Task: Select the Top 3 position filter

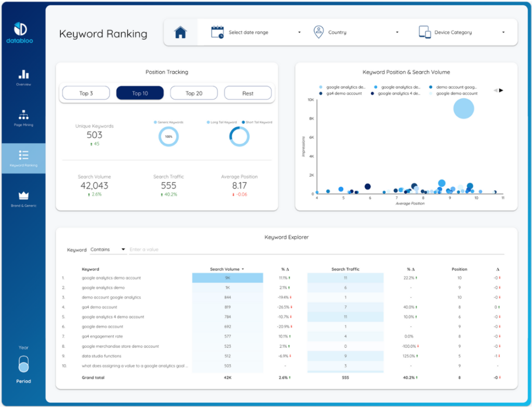Action: [86, 93]
